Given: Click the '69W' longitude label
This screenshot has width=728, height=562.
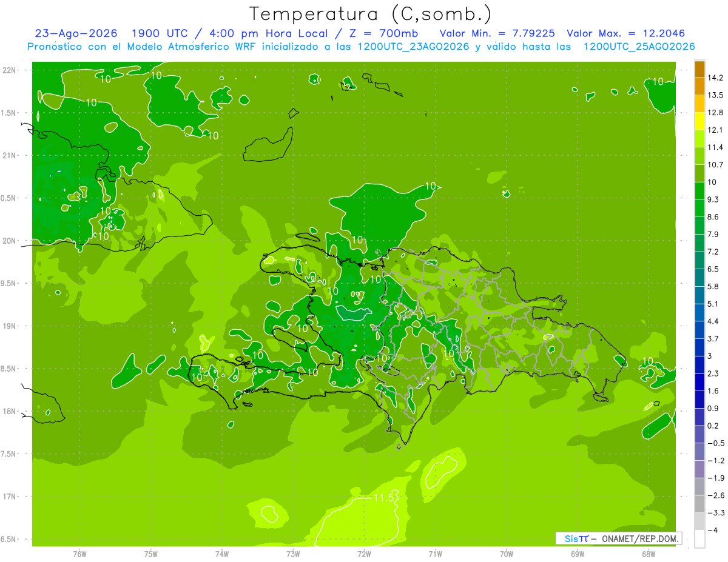Looking at the screenshot, I should 578,554.
